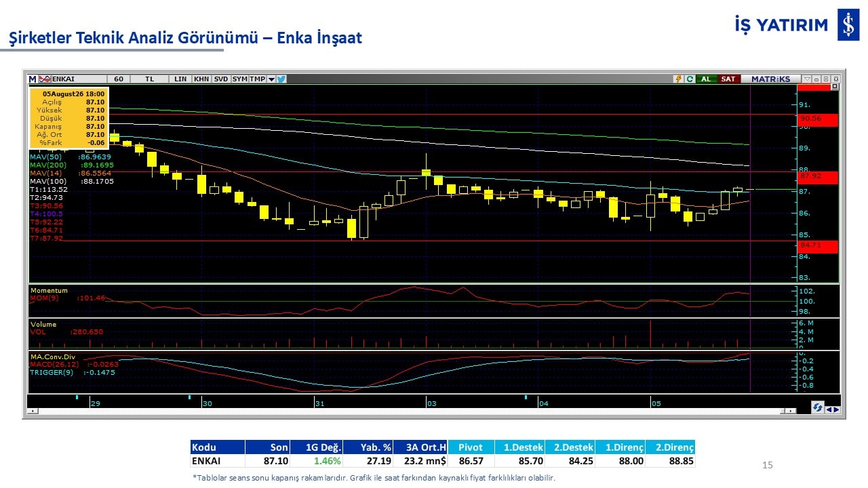Click the red 87.92 price level label

pyautogui.click(x=818, y=178)
